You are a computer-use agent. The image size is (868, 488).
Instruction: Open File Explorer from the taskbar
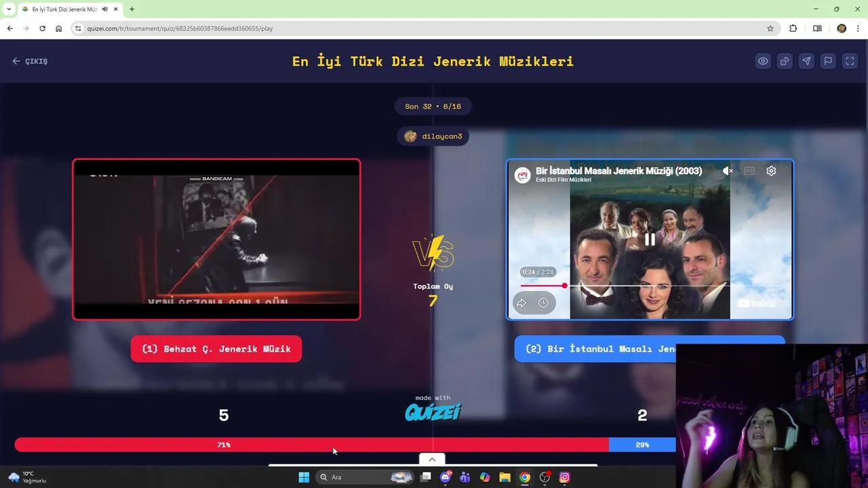[505, 477]
